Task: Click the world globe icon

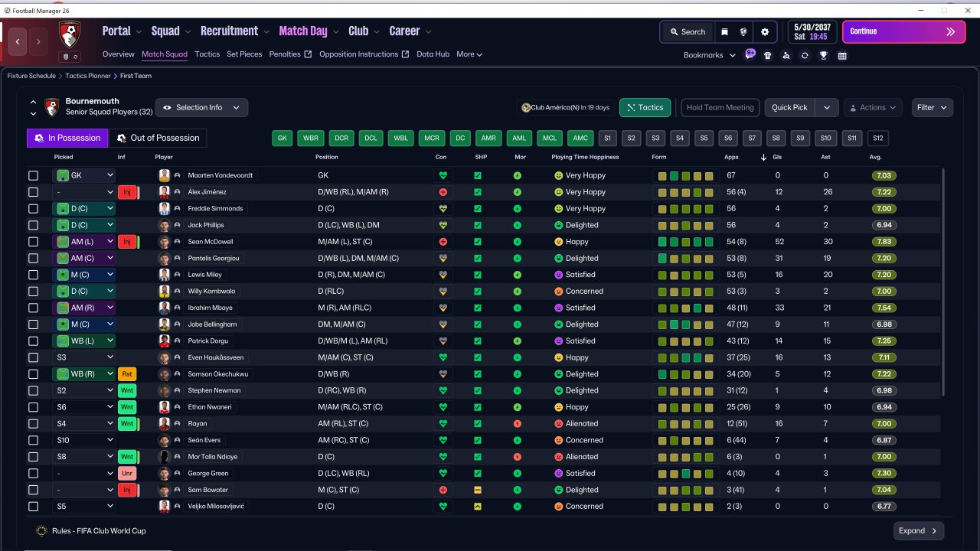Action: (x=743, y=32)
